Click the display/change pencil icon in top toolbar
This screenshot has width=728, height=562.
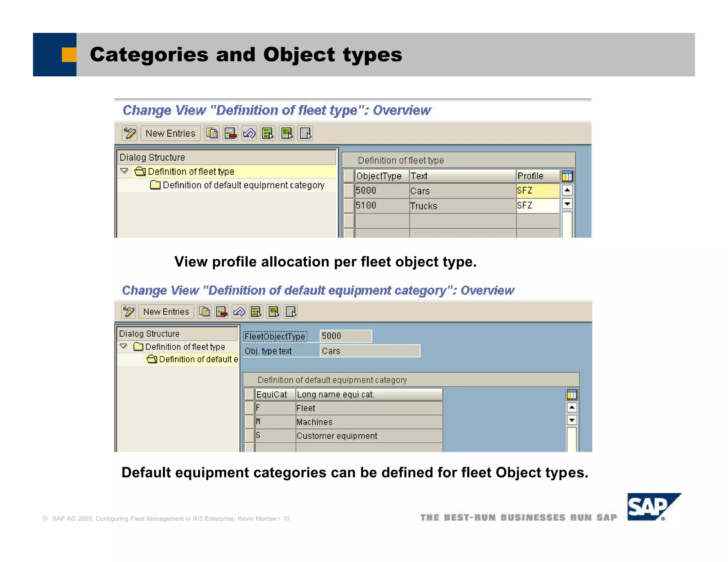coord(129,134)
